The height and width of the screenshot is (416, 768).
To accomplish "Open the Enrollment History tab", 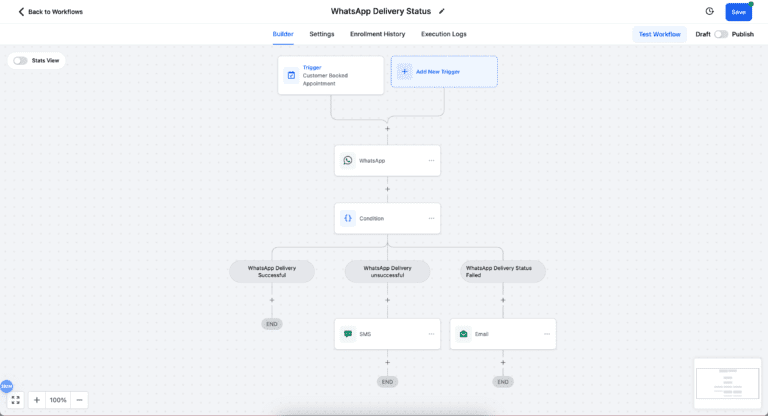I will 378,34.
